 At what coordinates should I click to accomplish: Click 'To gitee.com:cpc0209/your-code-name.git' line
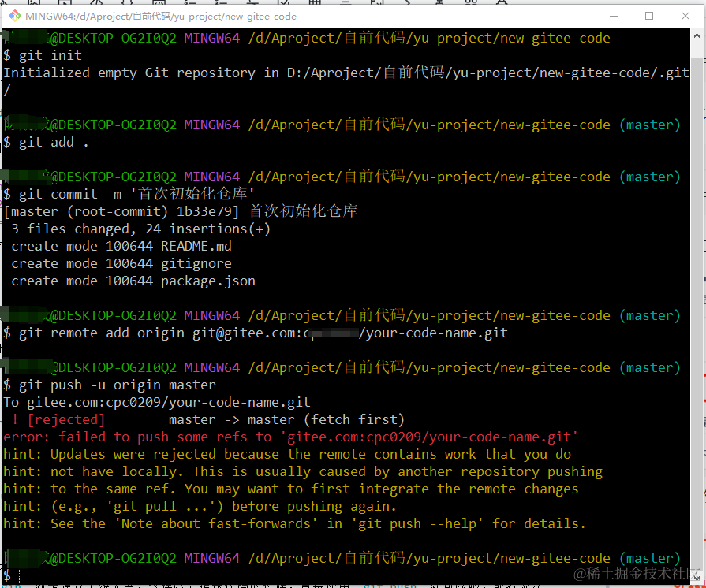(x=157, y=402)
